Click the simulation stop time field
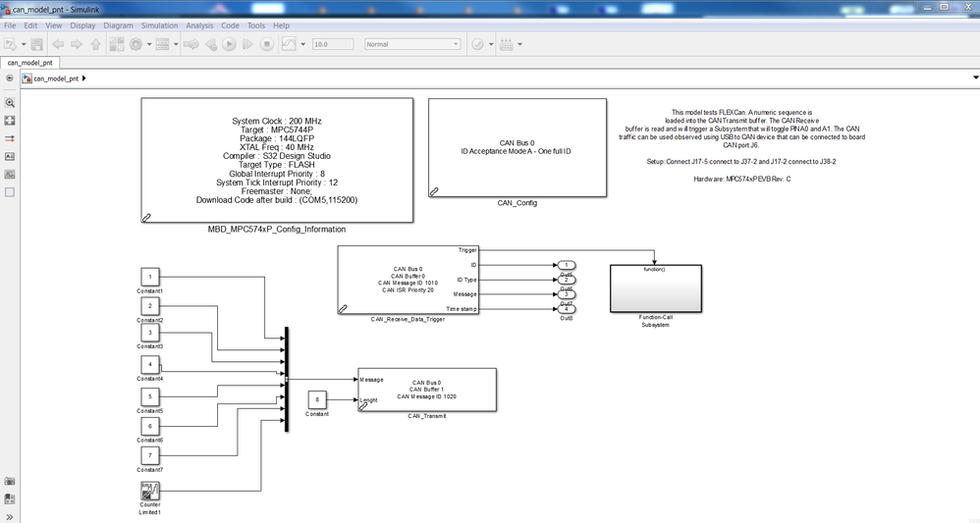The image size is (980, 523). [333, 44]
